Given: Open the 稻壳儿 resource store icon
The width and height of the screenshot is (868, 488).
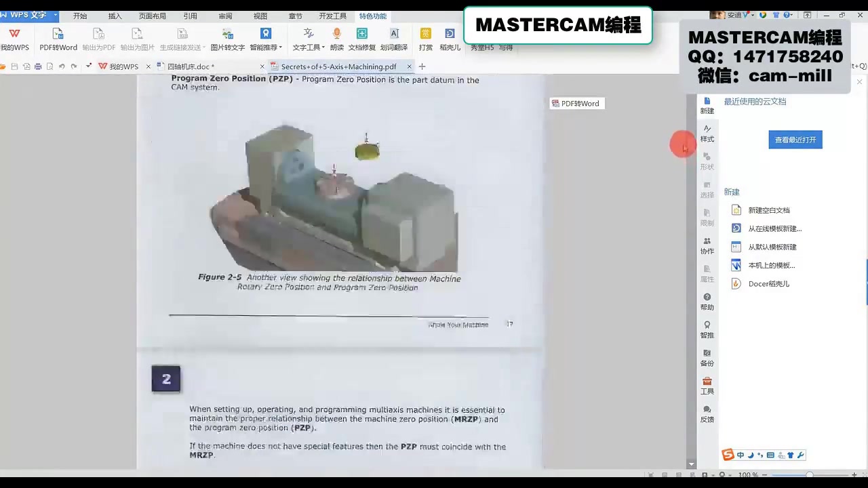Looking at the screenshot, I should point(450,39).
